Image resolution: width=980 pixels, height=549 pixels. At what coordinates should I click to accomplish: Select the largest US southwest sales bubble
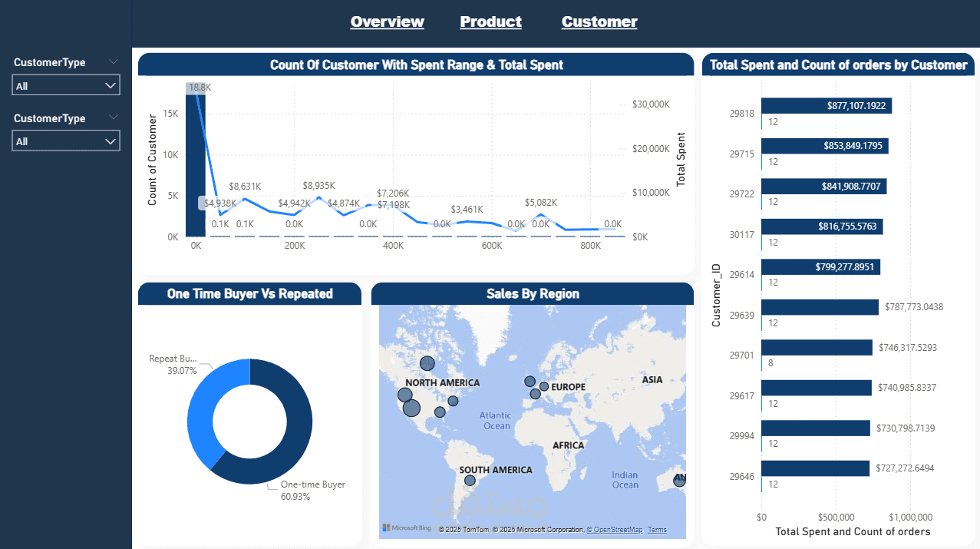[411, 408]
